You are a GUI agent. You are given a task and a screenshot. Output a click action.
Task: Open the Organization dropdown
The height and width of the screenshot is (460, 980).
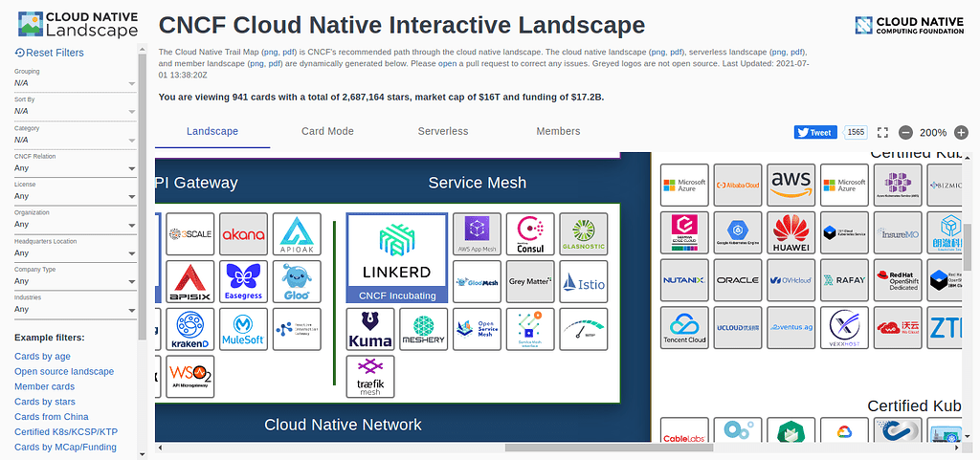[75, 224]
